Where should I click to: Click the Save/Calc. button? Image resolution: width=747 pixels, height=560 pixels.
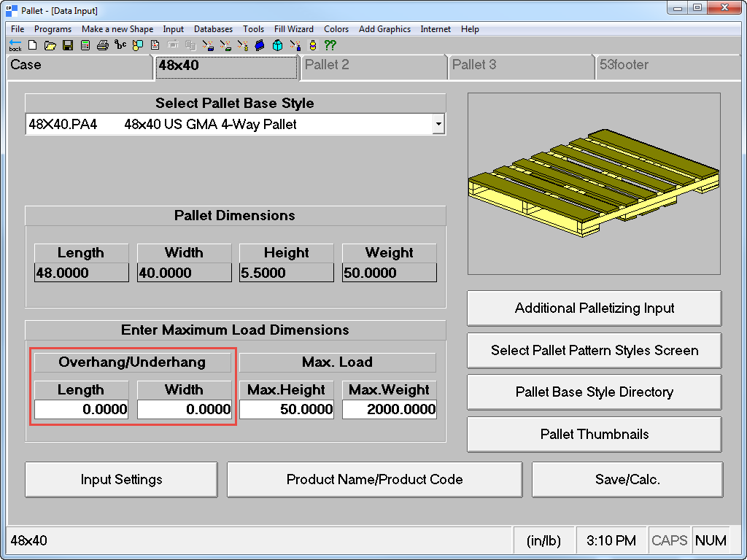627,479
